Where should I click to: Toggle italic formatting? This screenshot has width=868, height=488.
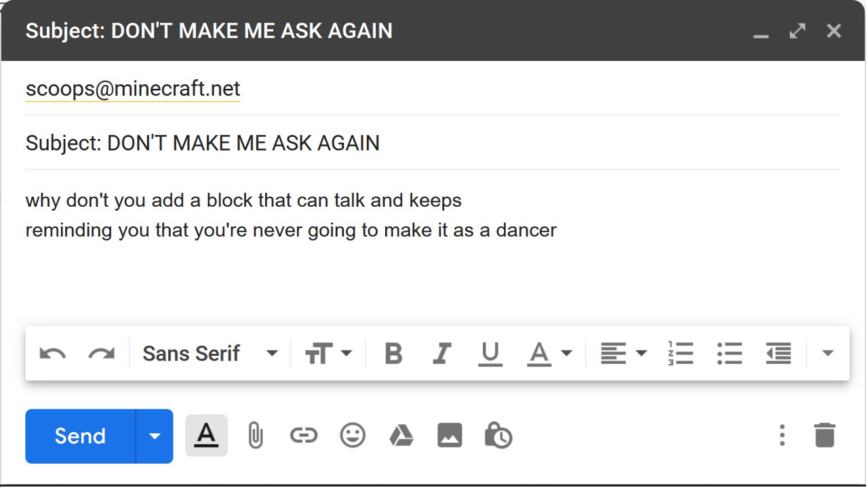(x=442, y=353)
